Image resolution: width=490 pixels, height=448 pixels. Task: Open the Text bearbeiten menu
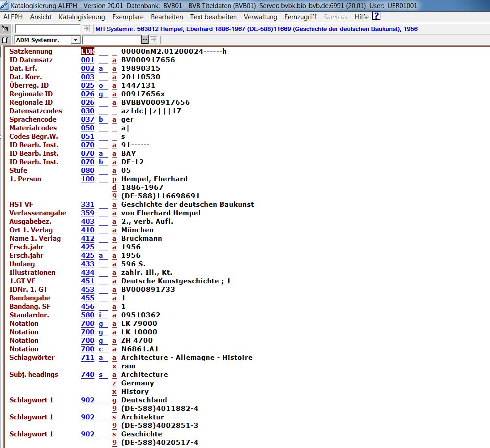tap(213, 17)
